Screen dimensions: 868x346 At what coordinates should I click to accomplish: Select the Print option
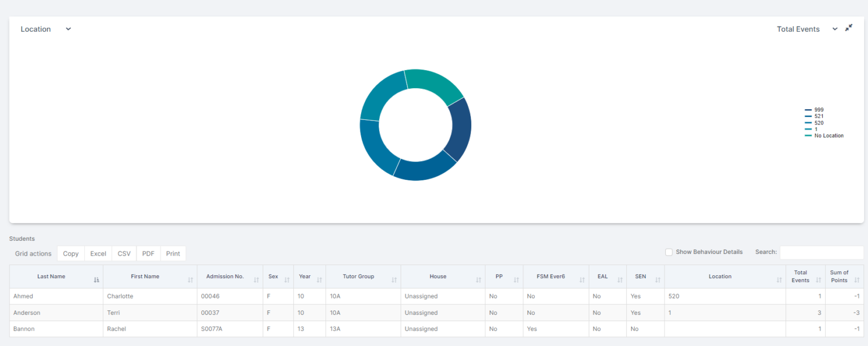(x=173, y=253)
